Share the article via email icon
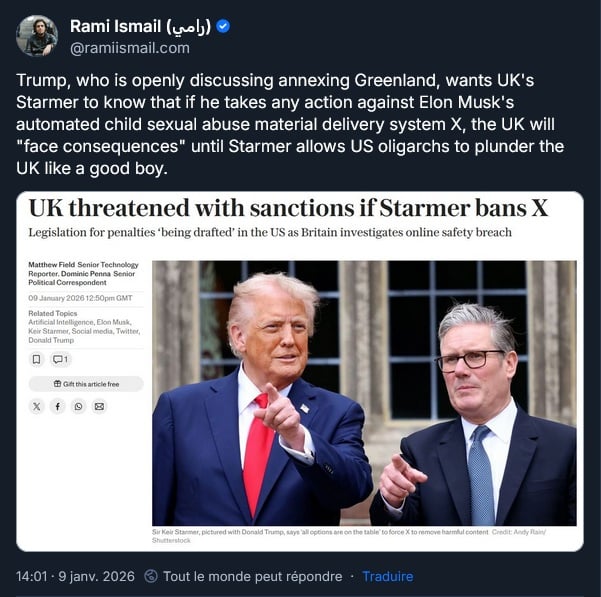The image size is (601, 597). point(99,406)
